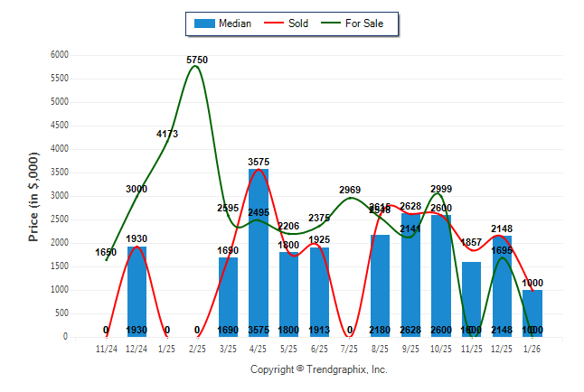Click the 11/24 x-axis date label

[x=106, y=347]
